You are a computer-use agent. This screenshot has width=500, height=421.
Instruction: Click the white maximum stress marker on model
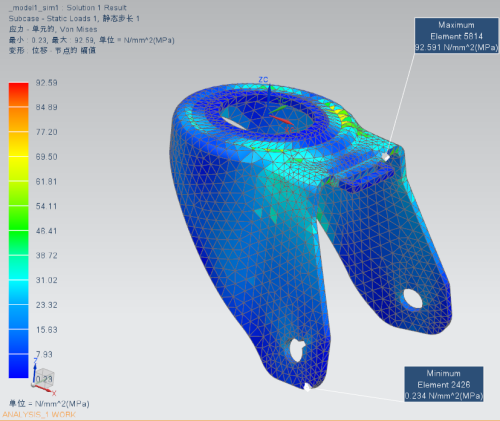pos(386,157)
